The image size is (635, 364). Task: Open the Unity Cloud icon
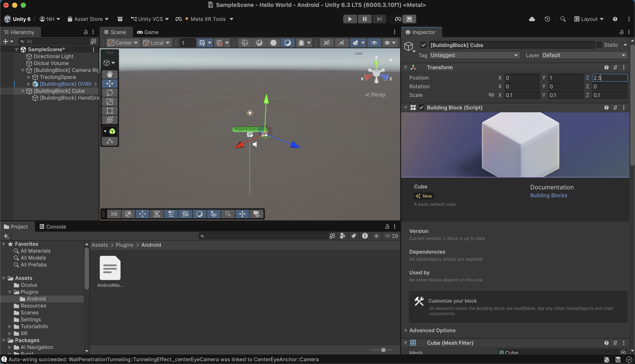click(532, 19)
